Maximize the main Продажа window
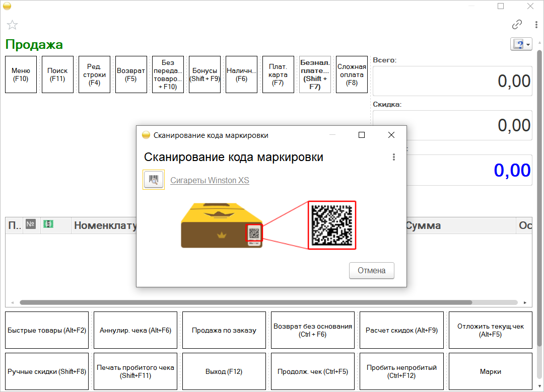 click(501, 6)
